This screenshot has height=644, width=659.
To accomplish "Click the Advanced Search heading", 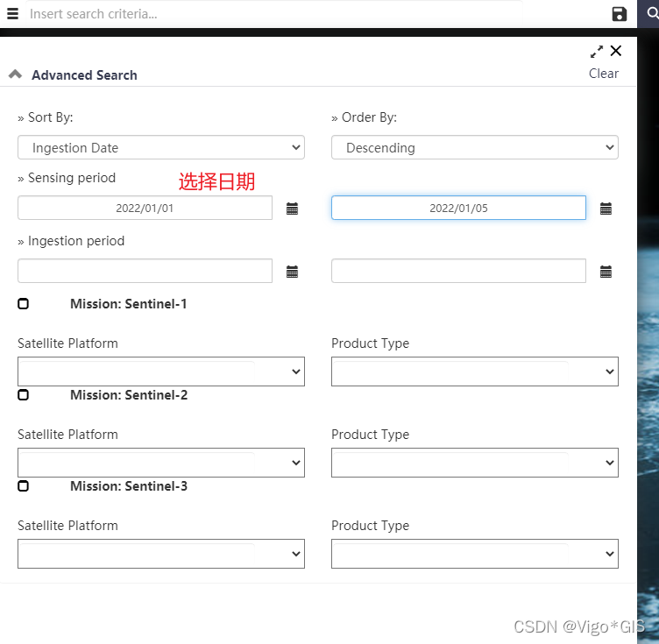I will (x=84, y=74).
